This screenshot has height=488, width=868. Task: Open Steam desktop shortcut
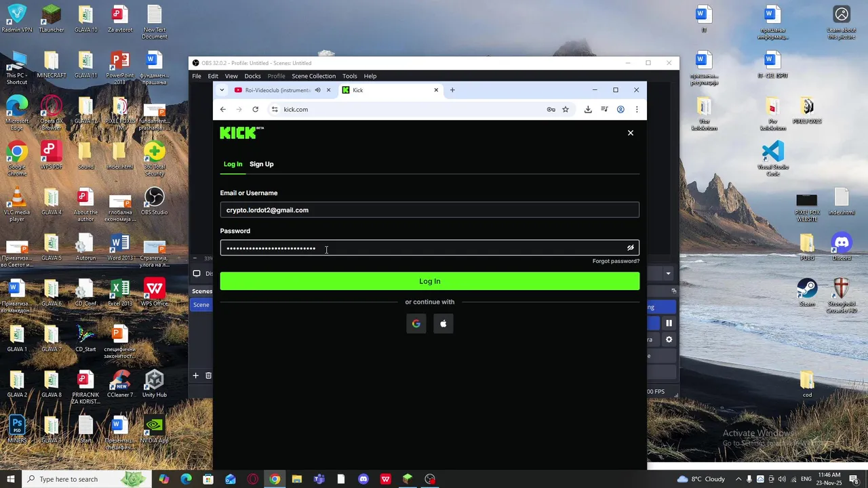pos(807,293)
